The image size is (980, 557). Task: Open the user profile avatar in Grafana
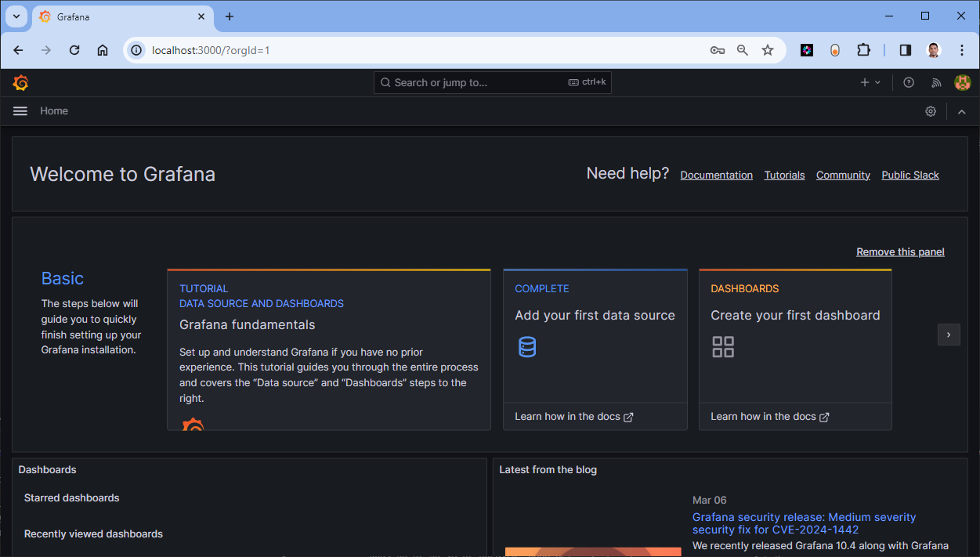coord(963,82)
